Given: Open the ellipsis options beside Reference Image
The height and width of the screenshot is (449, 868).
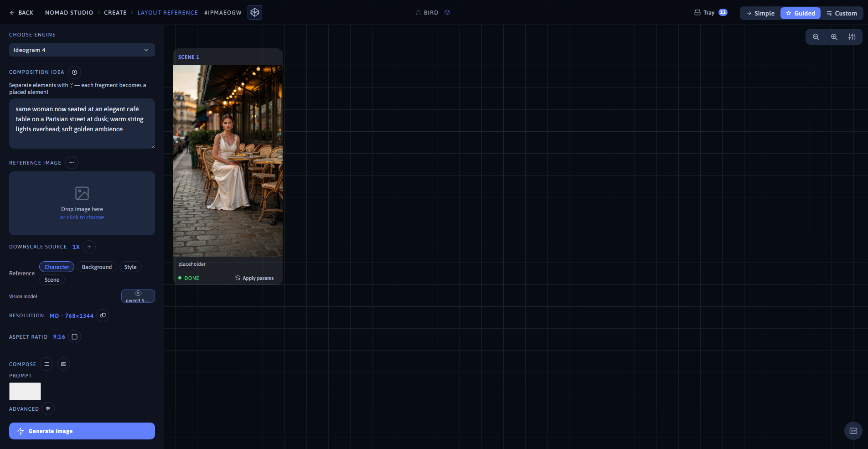Looking at the screenshot, I should click(72, 163).
